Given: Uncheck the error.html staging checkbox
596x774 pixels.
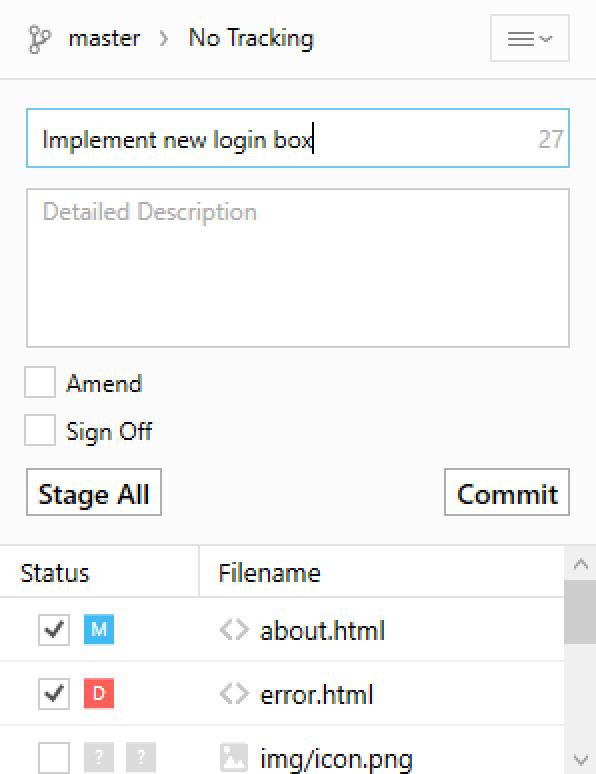Looking at the screenshot, I should tap(54, 694).
